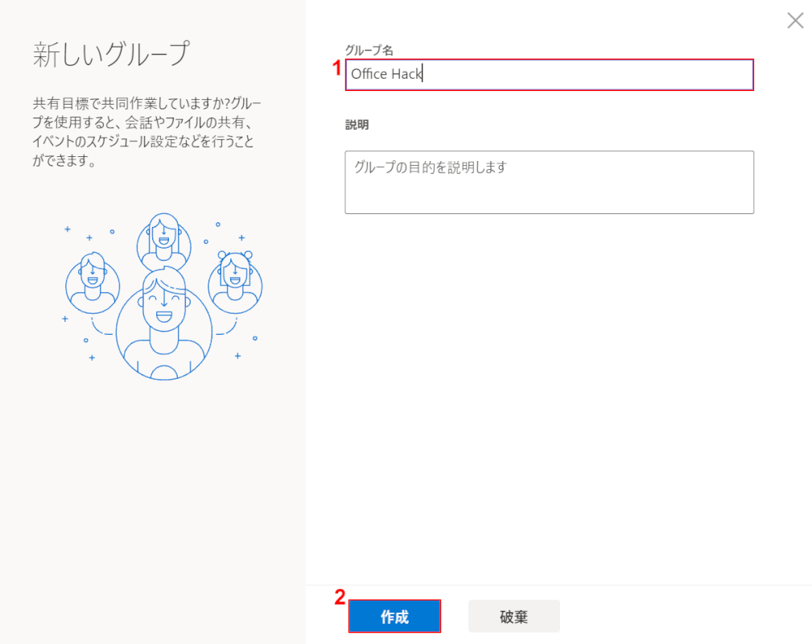
Task: Click the blue 作成 button
Action: (394, 616)
